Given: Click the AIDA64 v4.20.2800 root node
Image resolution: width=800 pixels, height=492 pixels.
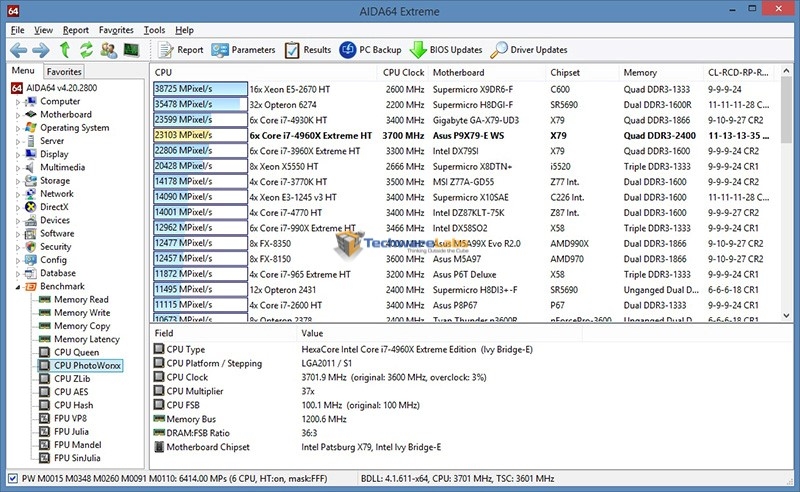Looking at the screenshot, I should [61, 88].
